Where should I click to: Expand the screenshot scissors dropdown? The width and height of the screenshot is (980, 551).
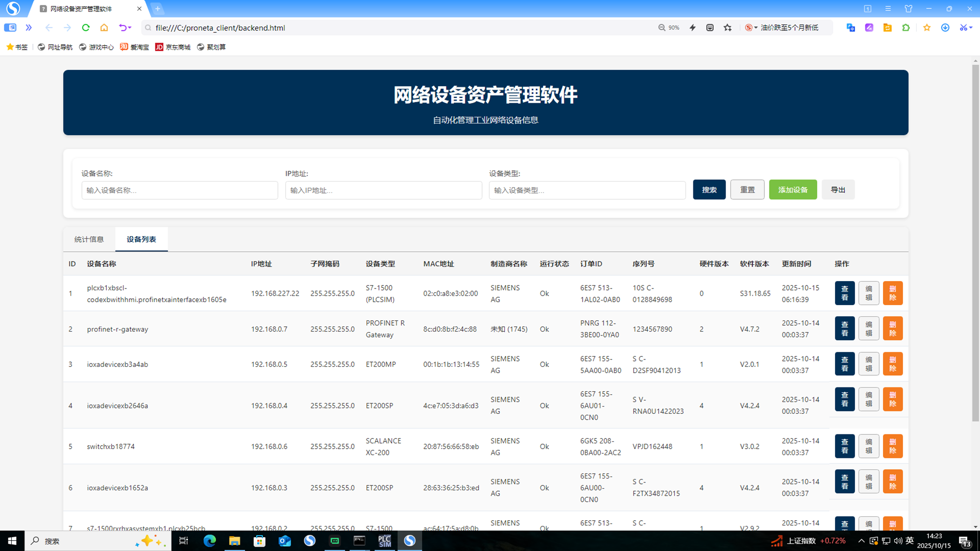click(971, 28)
